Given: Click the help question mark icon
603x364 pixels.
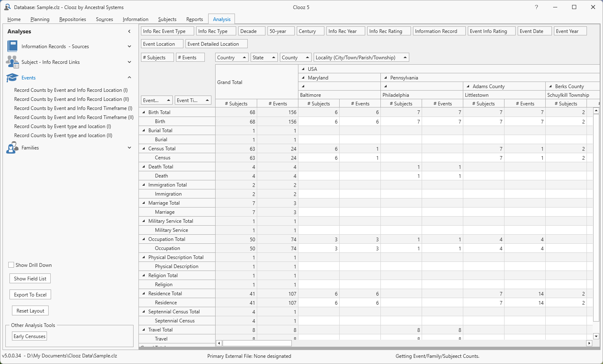Looking at the screenshot, I should [536, 7].
